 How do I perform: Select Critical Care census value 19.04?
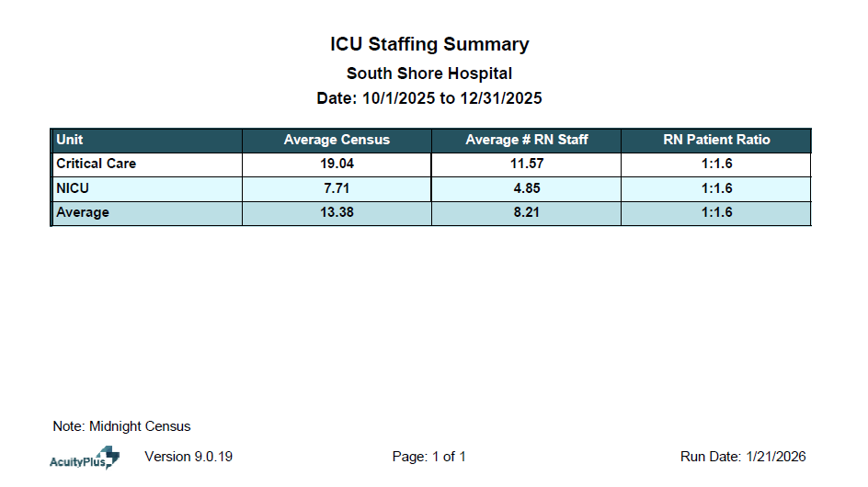337,164
